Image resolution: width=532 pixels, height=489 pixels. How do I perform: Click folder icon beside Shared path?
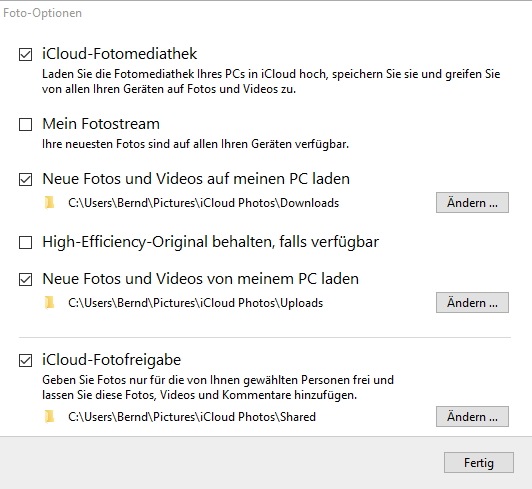point(49,416)
